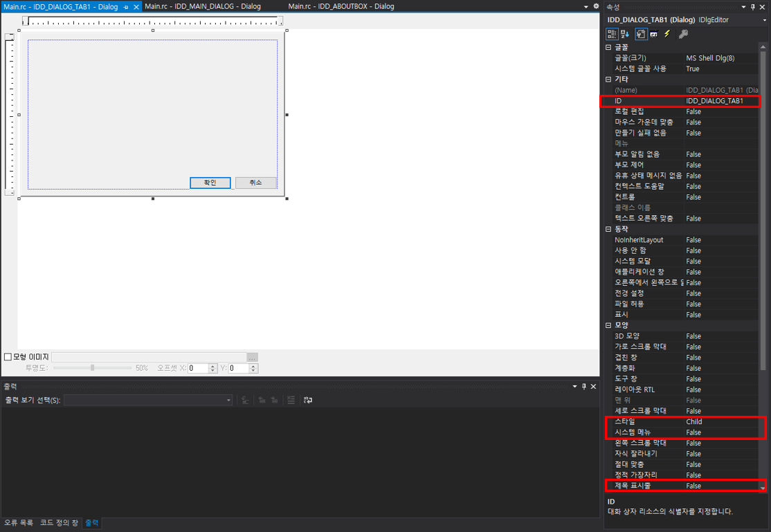Viewport: 771px width, 532px height.
Task: Click the offset X input field
Action: (198, 368)
